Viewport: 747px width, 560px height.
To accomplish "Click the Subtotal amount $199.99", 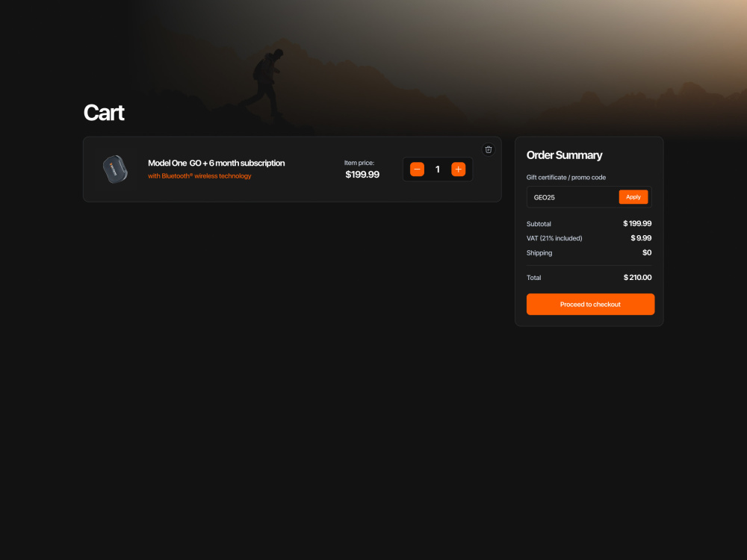I will click(637, 223).
